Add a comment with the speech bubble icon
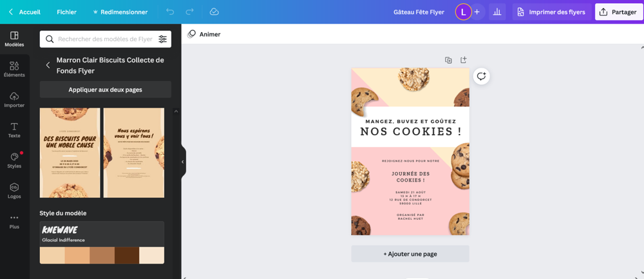 [481, 76]
